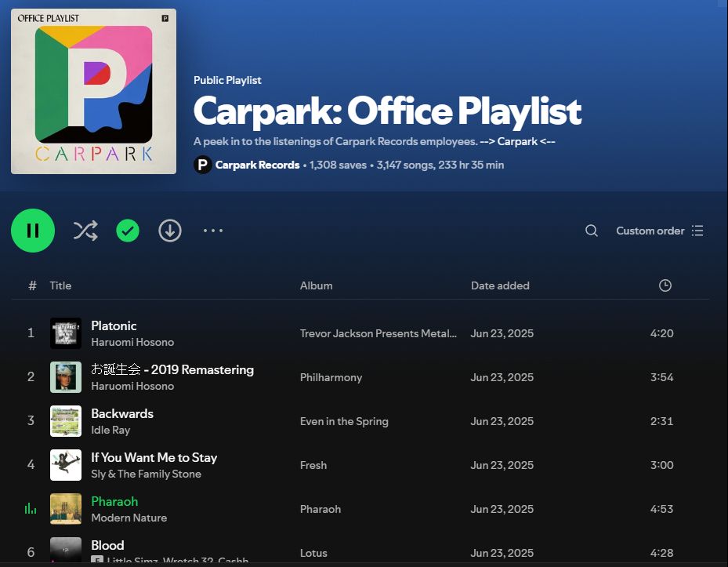Open the Carpark Office Playlist cover art
The image size is (728, 567).
tap(93, 91)
